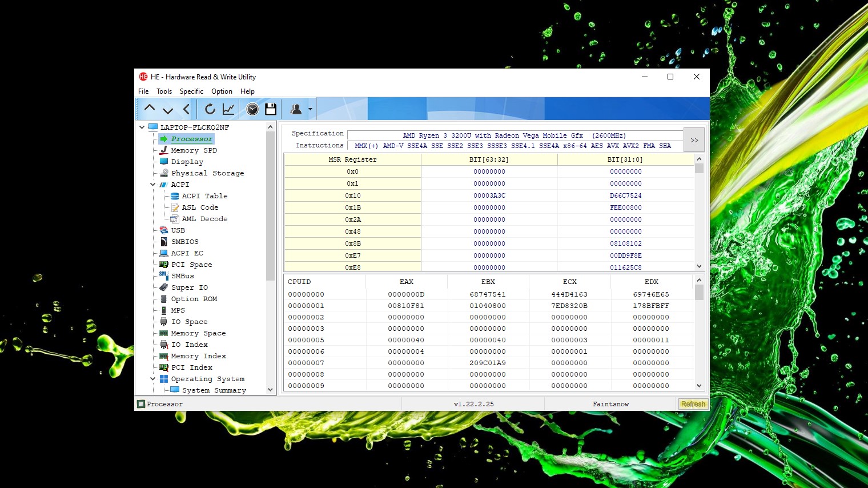Click the circular refresh toolbar icon
This screenshot has width=868, height=488.
(210, 109)
